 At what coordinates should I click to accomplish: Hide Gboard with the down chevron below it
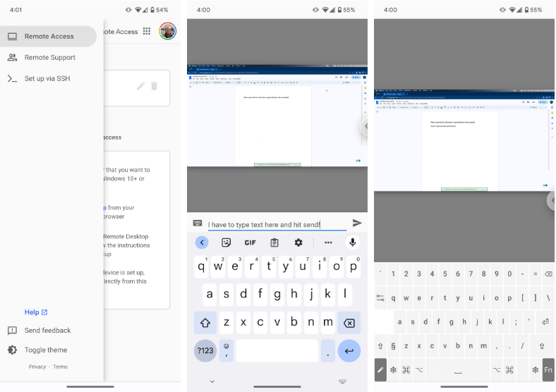pyautogui.click(x=212, y=381)
